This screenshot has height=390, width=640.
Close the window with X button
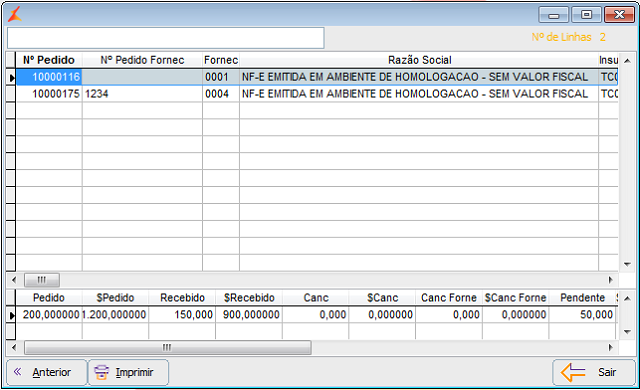(x=619, y=15)
